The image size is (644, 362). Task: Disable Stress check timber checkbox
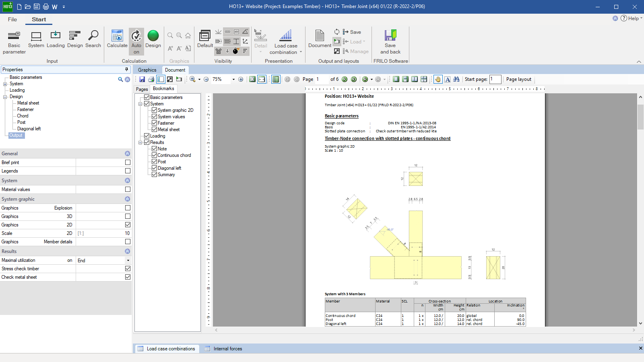128,269
